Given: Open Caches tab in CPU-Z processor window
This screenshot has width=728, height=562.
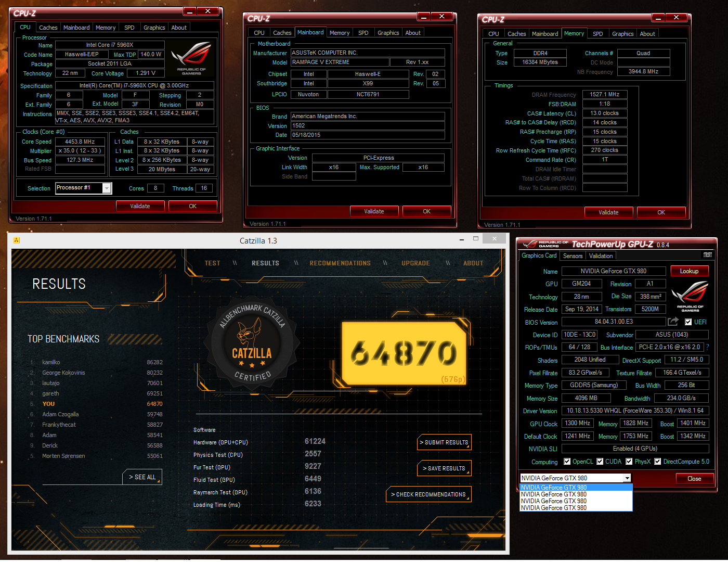Looking at the screenshot, I should click(x=48, y=28).
